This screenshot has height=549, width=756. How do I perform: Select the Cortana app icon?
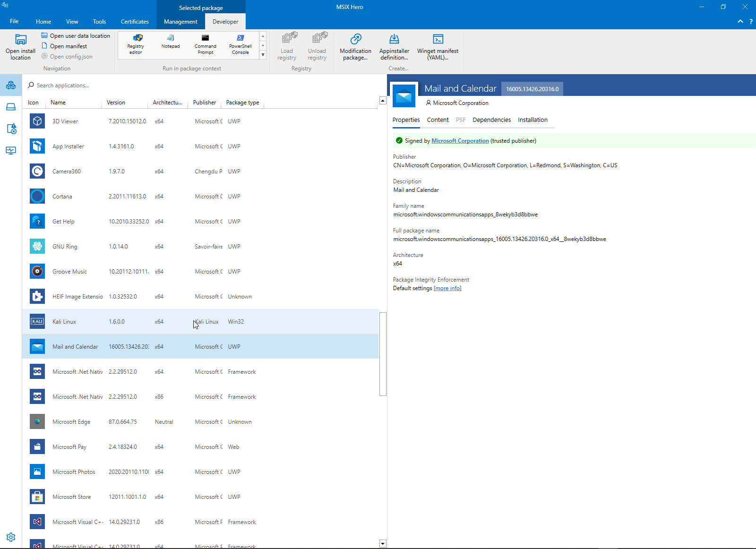(37, 197)
